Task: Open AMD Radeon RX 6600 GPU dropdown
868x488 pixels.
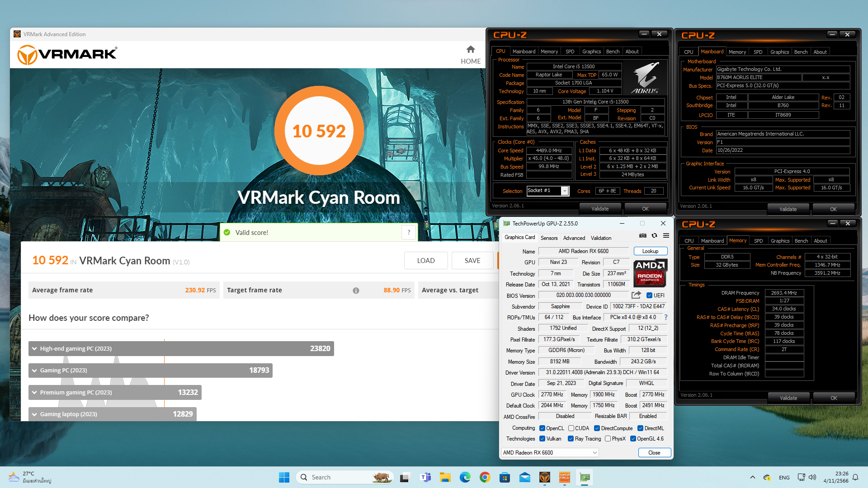Action: [x=550, y=453]
